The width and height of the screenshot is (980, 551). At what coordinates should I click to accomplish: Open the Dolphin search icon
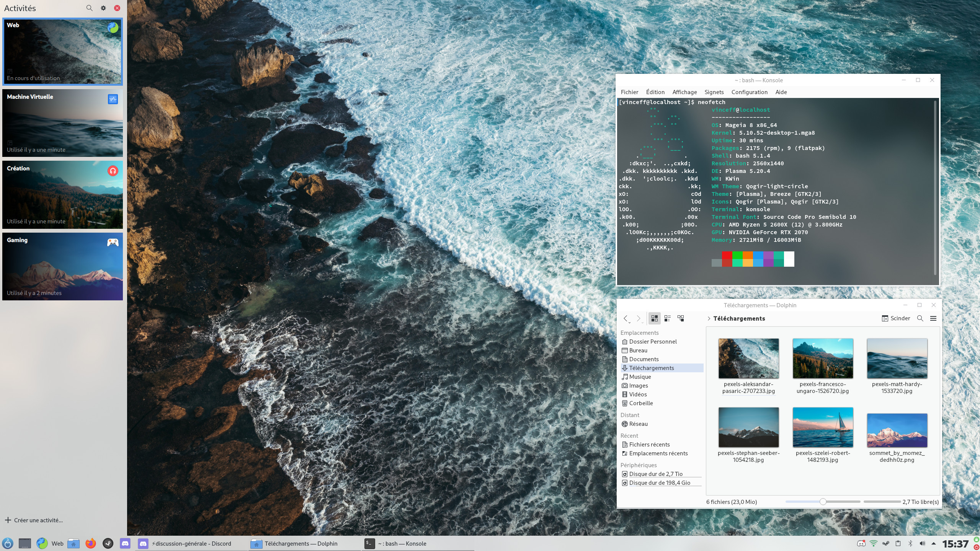tap(920, 318)
